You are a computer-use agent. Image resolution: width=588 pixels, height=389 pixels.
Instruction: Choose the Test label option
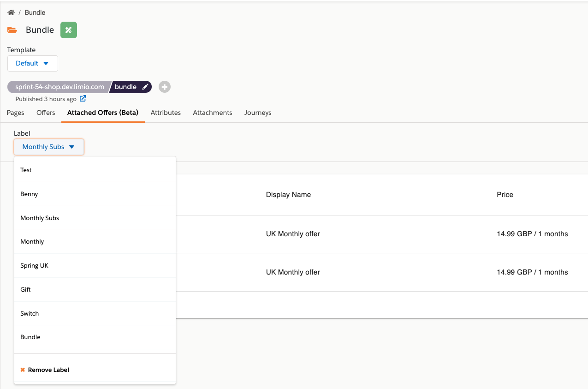pos(95,170)
